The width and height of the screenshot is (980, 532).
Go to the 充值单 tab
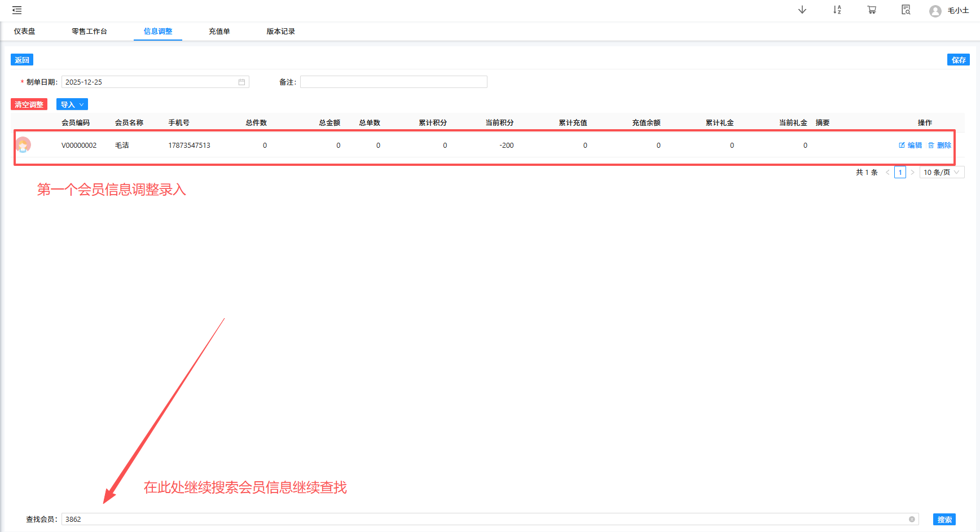219,32
